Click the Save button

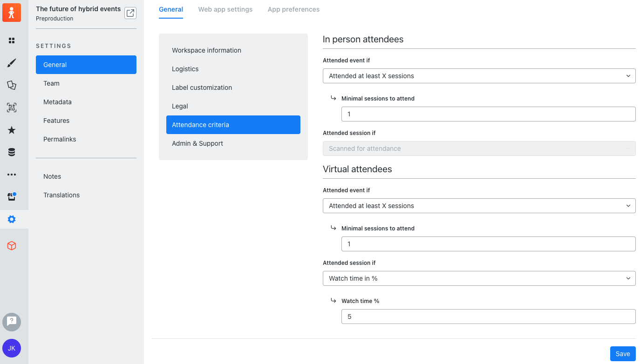[622, 353]
